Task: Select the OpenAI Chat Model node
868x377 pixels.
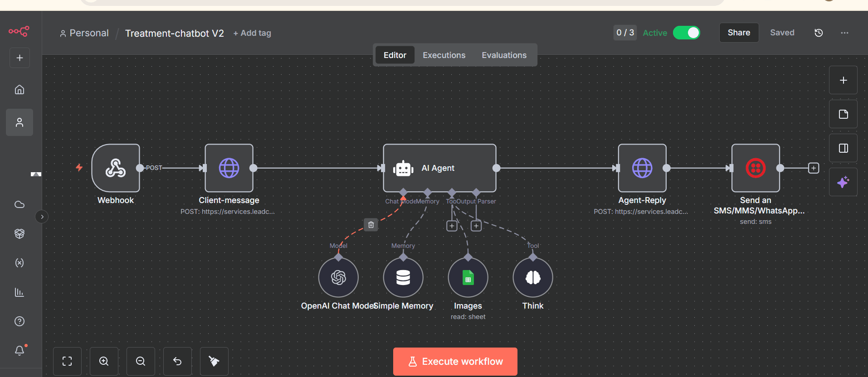Action: (x=338, y=277)
